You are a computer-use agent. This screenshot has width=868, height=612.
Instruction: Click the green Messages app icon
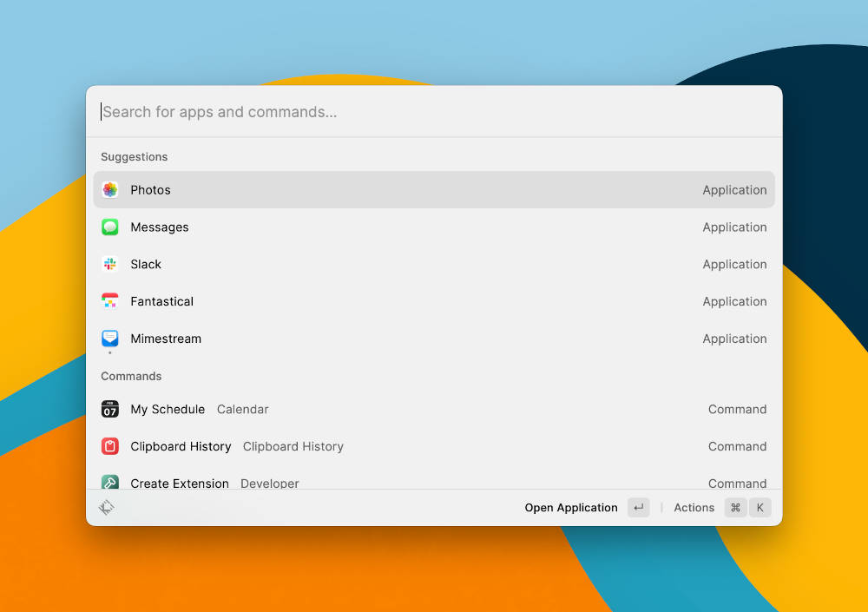coord(110,227)
